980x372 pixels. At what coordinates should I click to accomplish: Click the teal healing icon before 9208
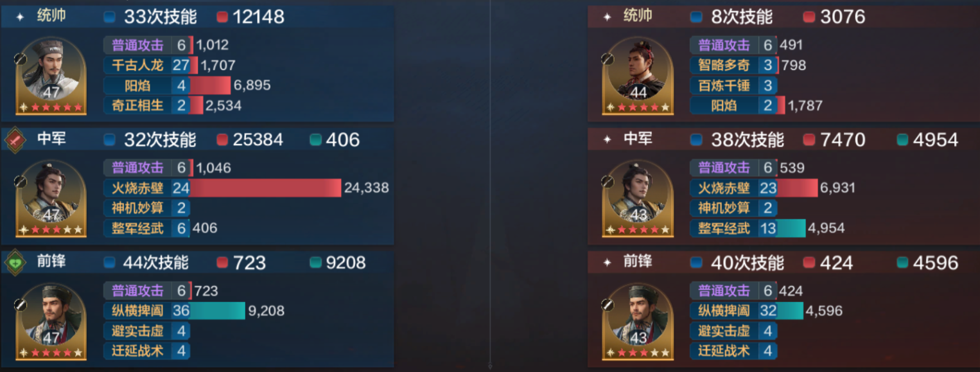[315, 263]
